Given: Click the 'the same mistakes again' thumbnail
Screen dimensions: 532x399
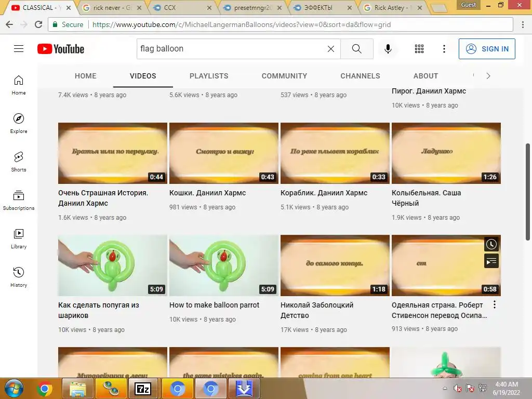Looking at the screenshot, I should coord(223,362).
